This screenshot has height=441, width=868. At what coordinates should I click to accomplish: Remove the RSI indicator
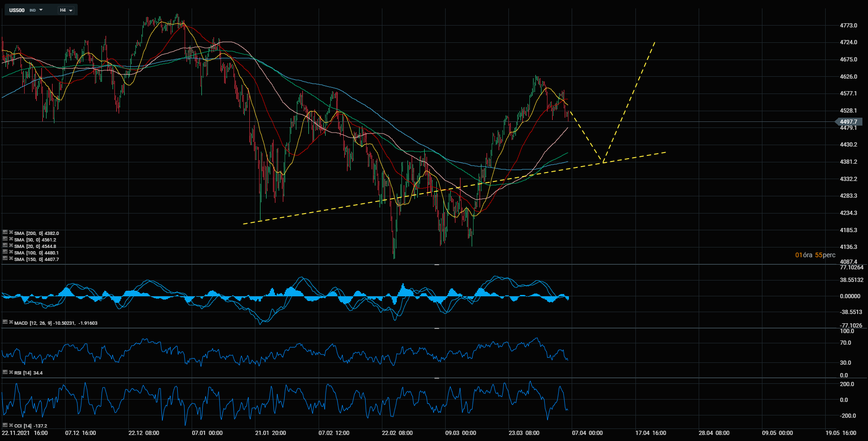point(11,371)
